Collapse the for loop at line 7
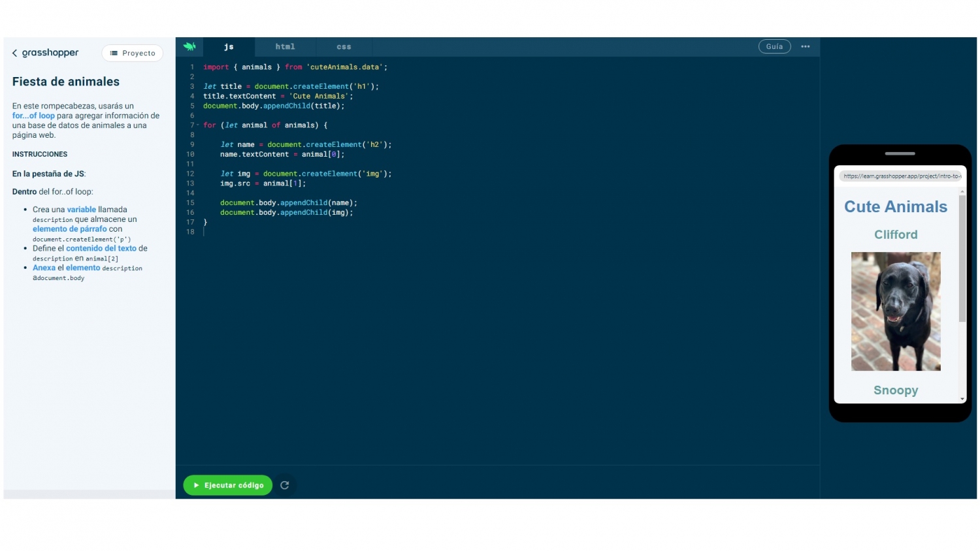 tap(198, 125)
